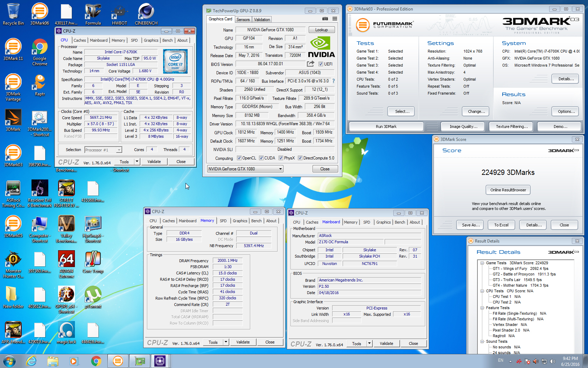
Task: Collapse the Game Tests tree node
Action: 482,263
